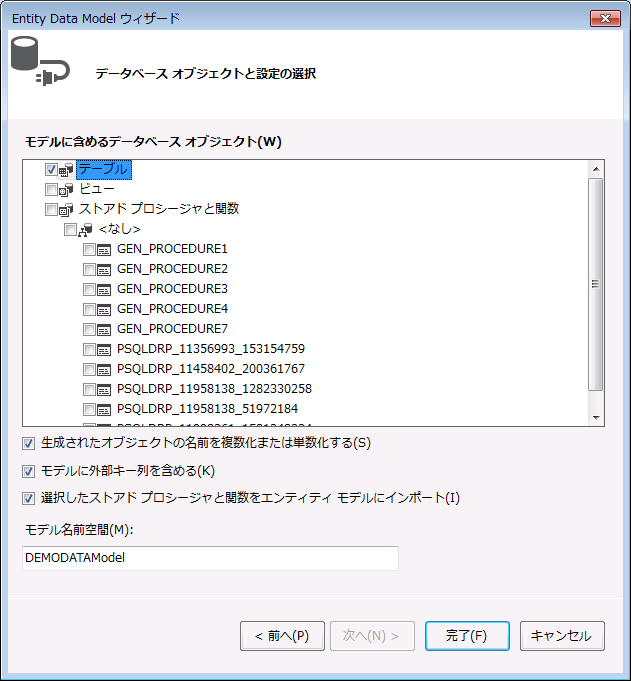The width and height of the screenshot is (631, 681).
Task: Click the ストアド プロシージャと関数 node icon
Action: pos(67,210)
